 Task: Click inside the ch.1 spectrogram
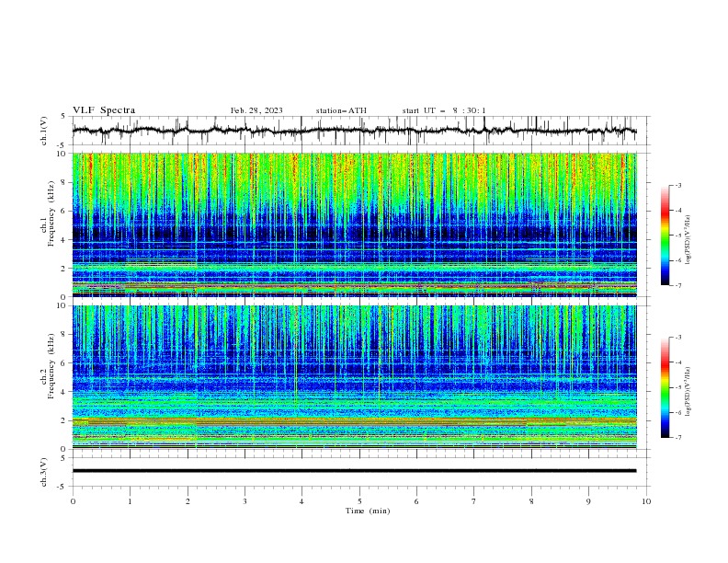pos(355,224)
